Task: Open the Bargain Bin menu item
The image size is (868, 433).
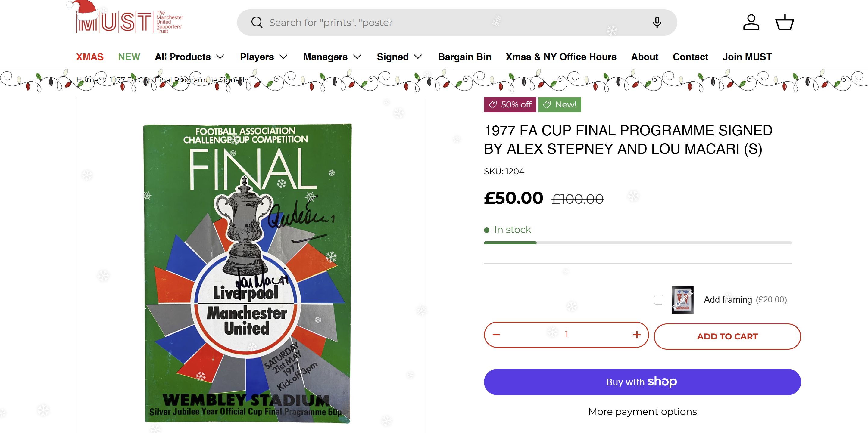Action: (x=465, y=57)
